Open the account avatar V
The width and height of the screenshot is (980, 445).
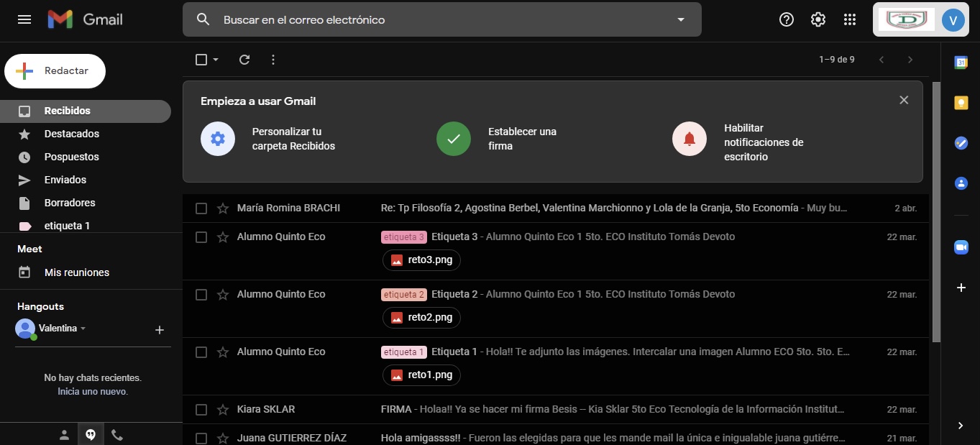[953, 19]
